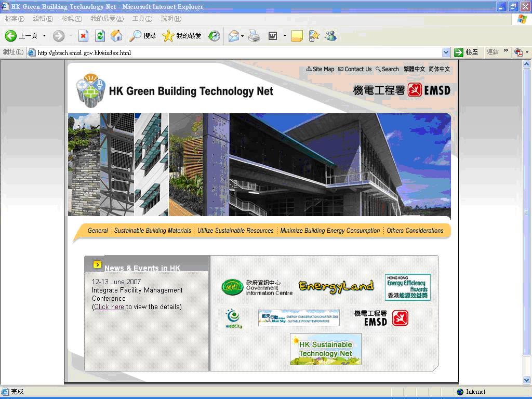Click the address bar URL field
This screenshot has width=532, height=399.
click(x=234, y=52)
